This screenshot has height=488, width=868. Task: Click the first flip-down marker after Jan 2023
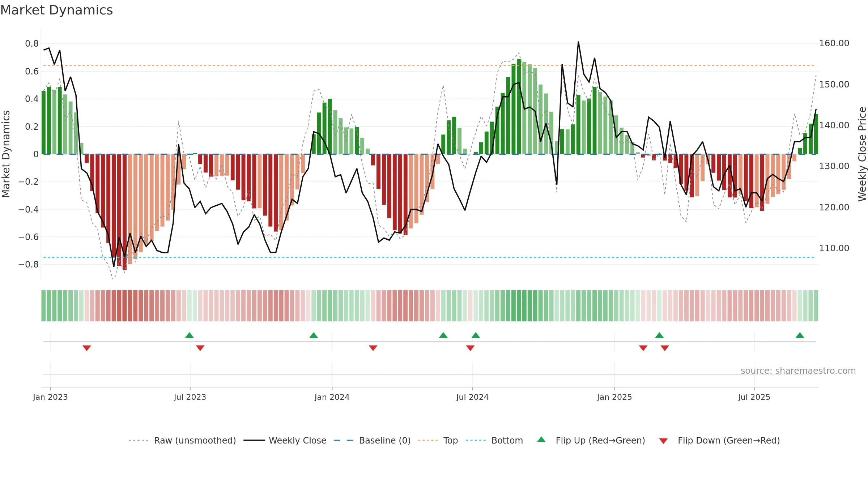tap(87, 348)
